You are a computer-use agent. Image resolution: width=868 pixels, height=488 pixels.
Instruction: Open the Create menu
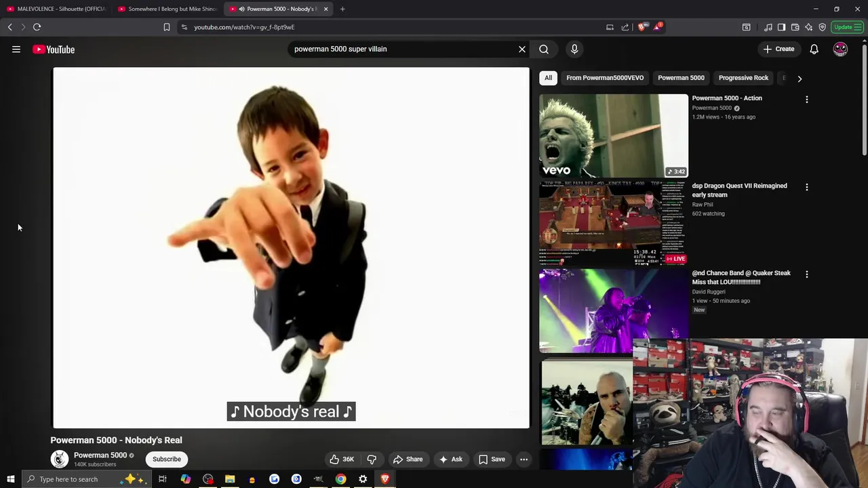[x=778, y=49]
